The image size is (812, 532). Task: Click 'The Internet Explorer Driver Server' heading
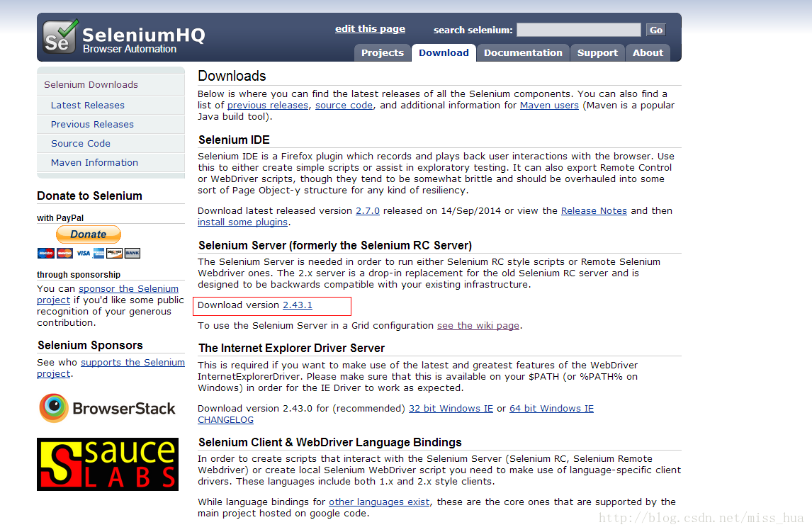coord(291,349)
